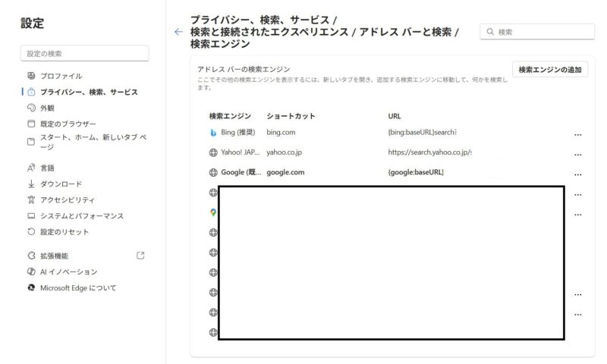Image resolution: width=607 pixels, height=364 pixels.
Task: Click the アドレス バーの検索エンジン section title
Action: point(244,69)
